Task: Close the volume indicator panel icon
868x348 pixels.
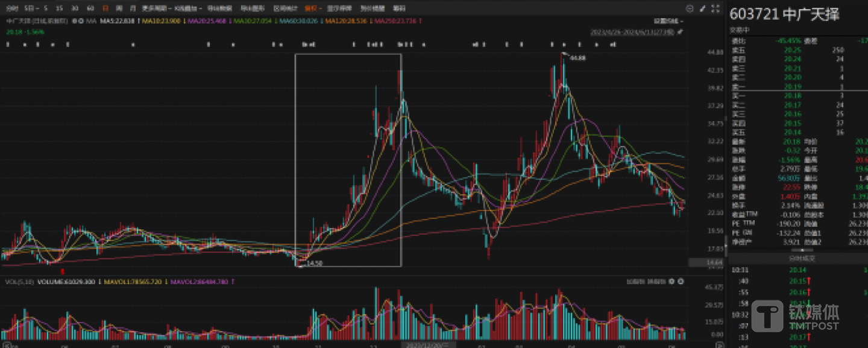Action: pos(681,282)
